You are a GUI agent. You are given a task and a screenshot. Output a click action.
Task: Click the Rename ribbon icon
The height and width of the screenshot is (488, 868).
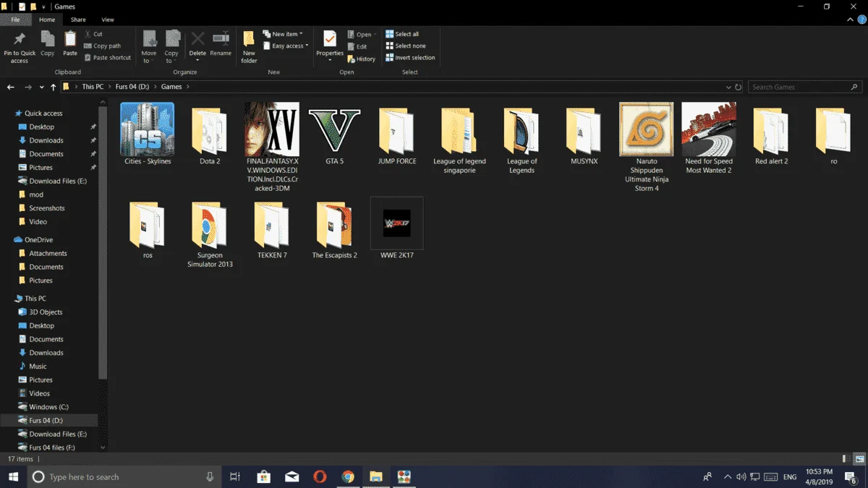[x=221, y=43]
